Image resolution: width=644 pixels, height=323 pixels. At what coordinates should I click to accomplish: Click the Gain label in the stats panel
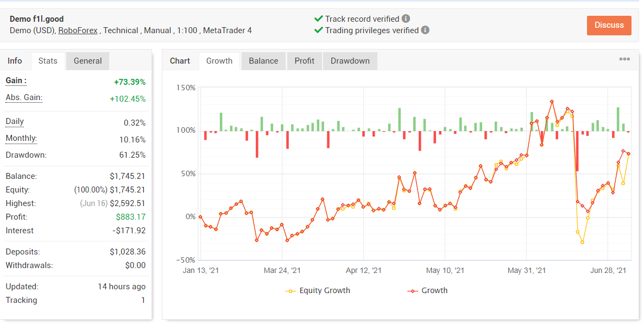coord(16,80)
